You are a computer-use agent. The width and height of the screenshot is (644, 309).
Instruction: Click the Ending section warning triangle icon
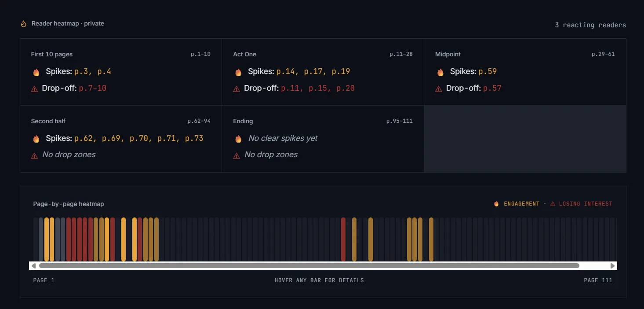pyautogui.click(x=236, y=155)
